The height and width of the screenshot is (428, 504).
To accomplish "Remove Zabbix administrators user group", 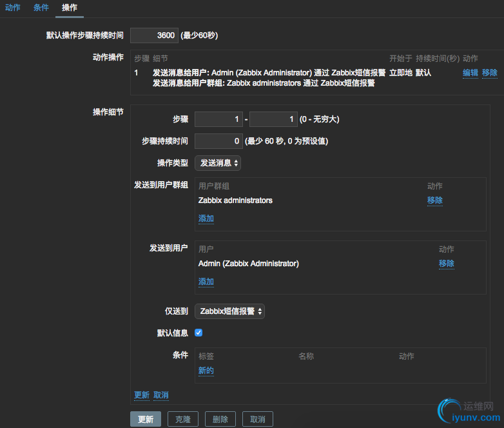I will click(435, 200).
